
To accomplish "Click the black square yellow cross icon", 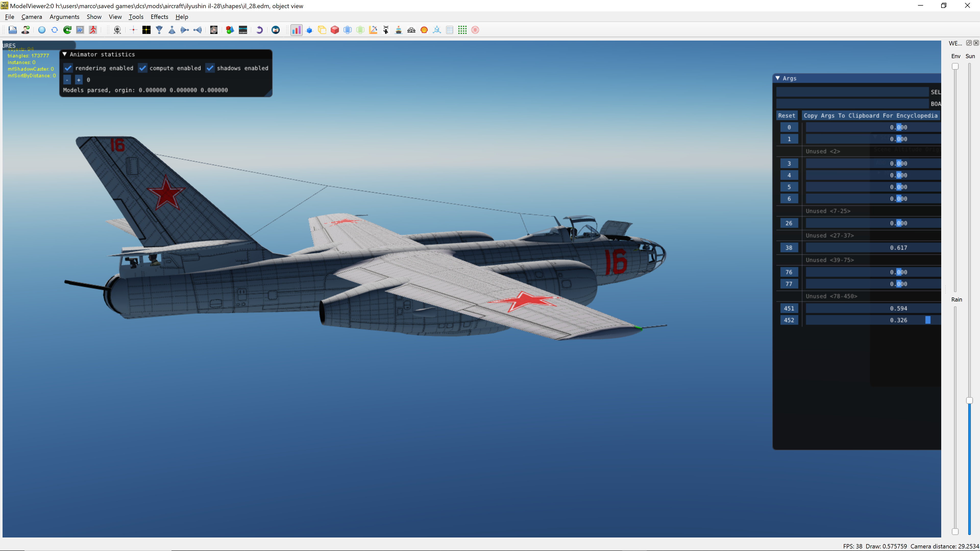I will [146, 30].
